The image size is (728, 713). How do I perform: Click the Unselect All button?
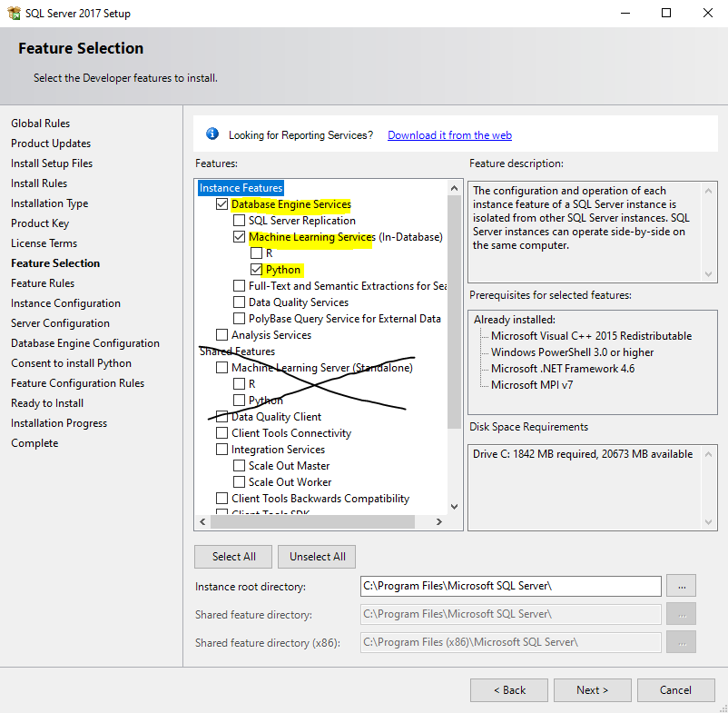[317, 557]
